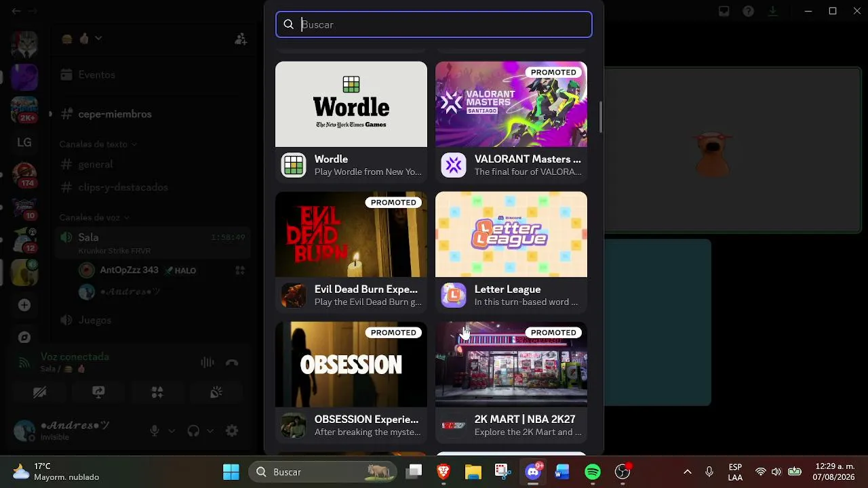The image size is (868, 488).
Task: Choose the Letter League app icon
Action: click(x=454, y=295)
